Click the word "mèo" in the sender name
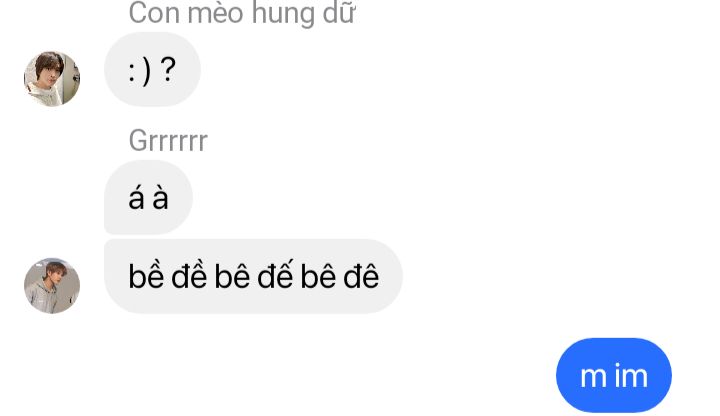 (215, 13)
